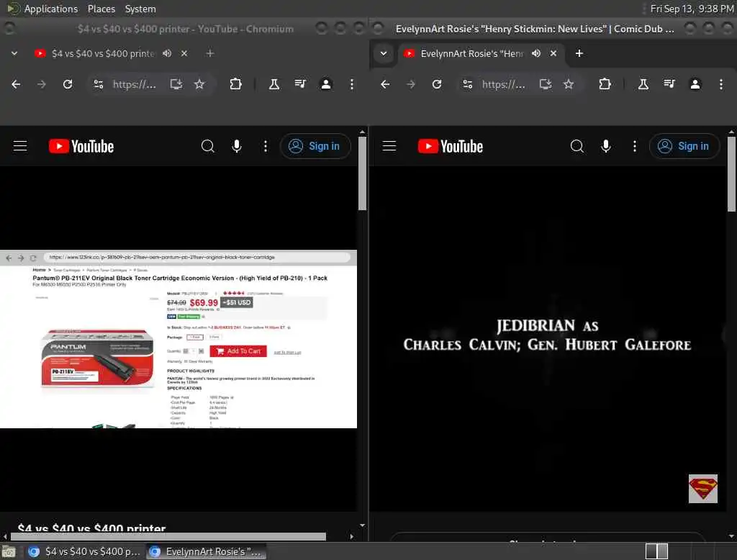Bookmark the printer video page in left window

coord(199,84)
